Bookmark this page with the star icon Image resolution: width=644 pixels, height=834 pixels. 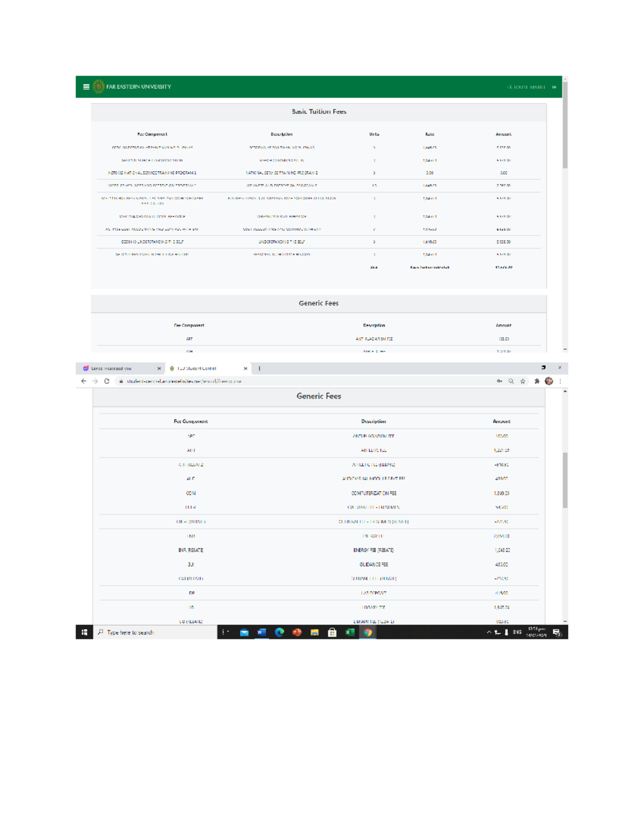point(523,381)
